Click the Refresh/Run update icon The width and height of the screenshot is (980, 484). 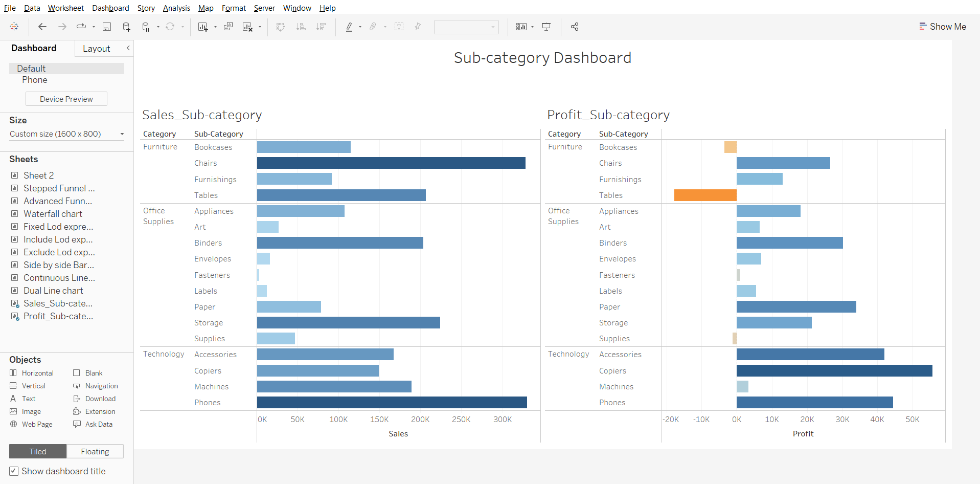pos(170,27)
